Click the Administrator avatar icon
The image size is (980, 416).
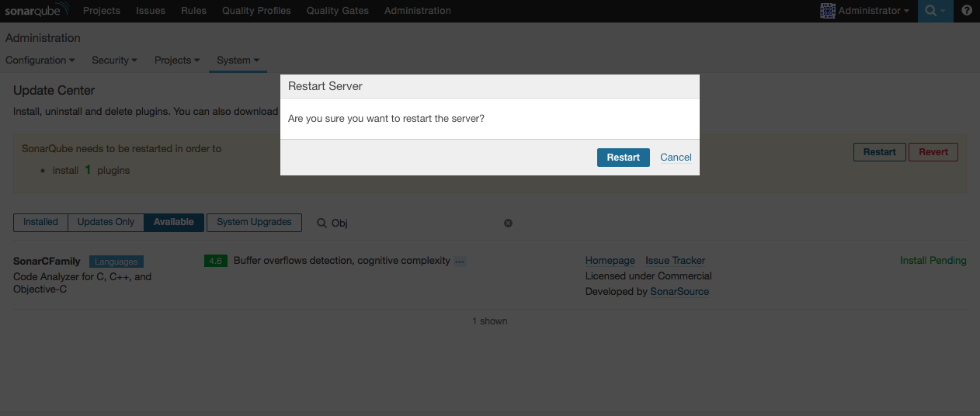[x=828, y=11]
